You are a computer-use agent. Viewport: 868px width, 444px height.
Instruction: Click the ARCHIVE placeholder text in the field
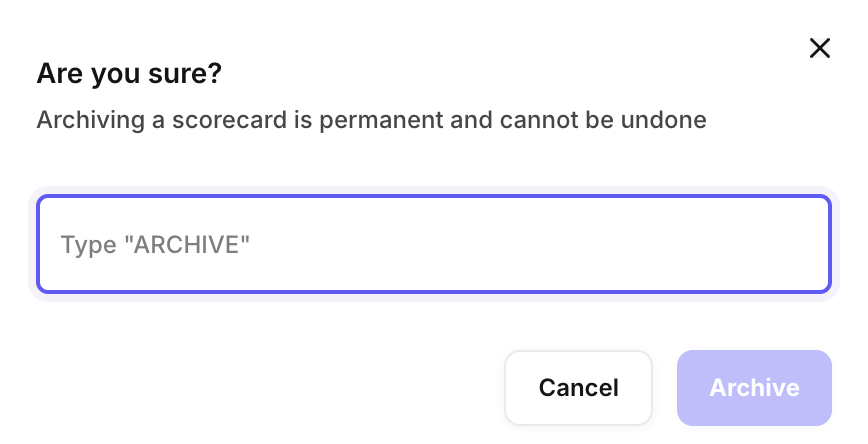(186, 244)
